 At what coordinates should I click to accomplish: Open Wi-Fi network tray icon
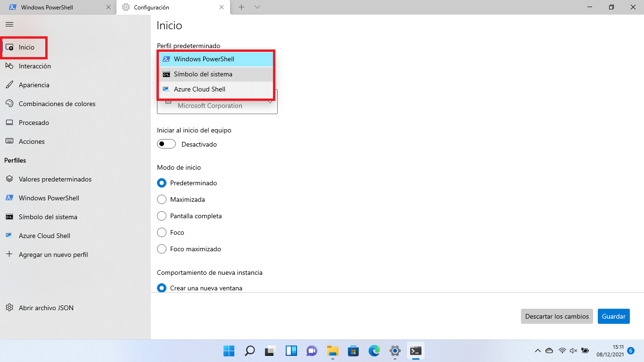point(562,351)
